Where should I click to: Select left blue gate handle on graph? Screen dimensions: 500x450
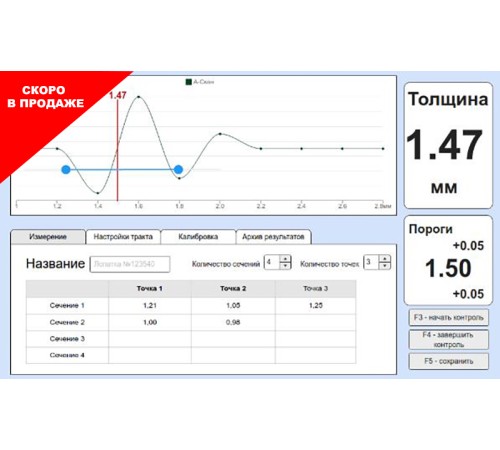tap(66, 170)
